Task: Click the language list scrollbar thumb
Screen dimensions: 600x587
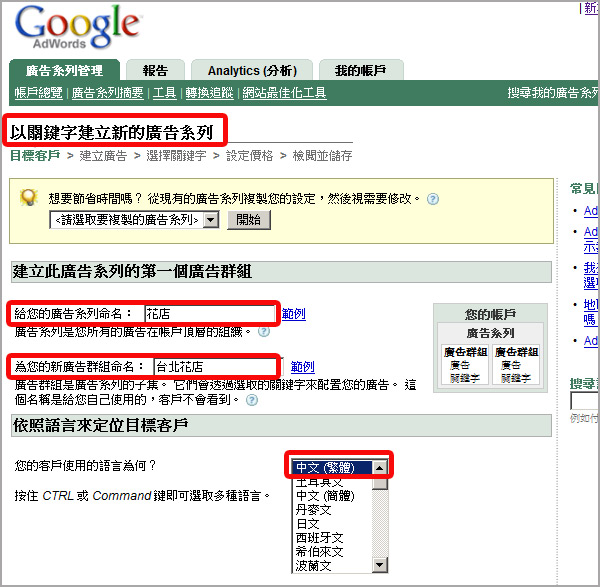Action: tap(380, 482)
